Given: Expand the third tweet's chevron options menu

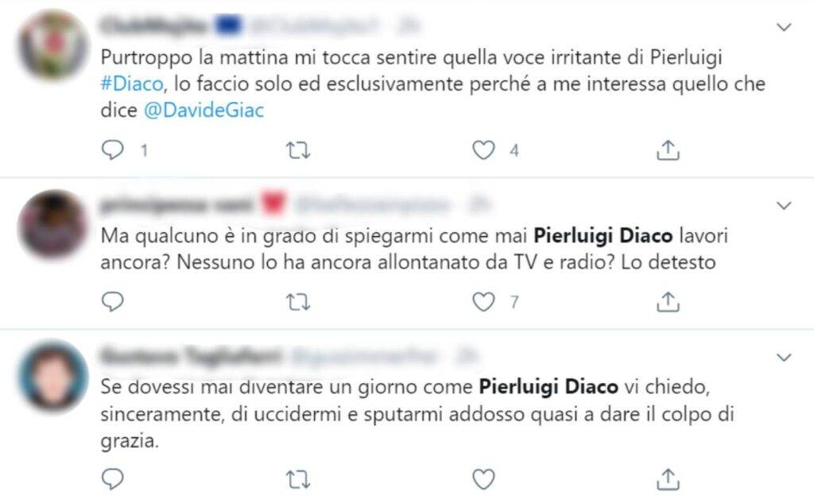Looking at the screenshot, I should (783, 357).
